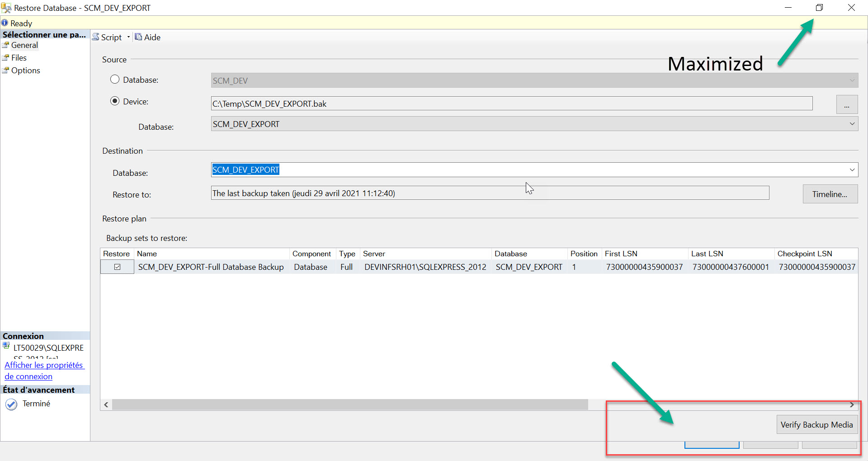Click the horizontal scrollbar under the backup list
The width and height of the screenshot is (868, 461).
[x=348, y=405]
